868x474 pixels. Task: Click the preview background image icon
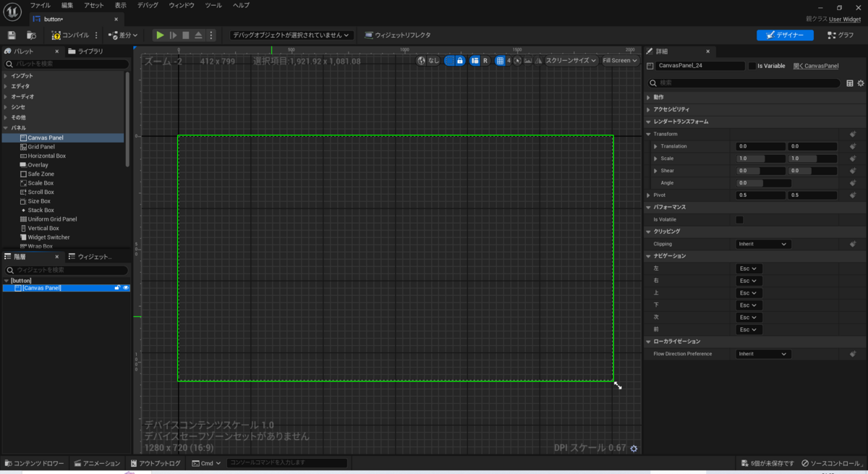529,61
